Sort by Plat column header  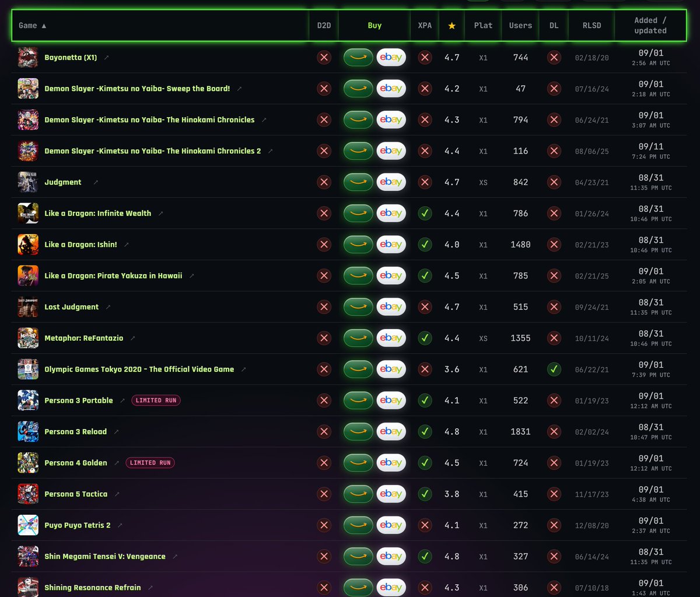pos(483,26)
